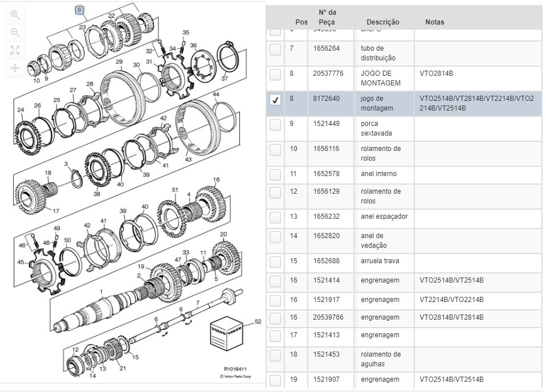546x392 pixels.
Task: Tick the checkbox for porca sextavada 1521449
Action: [275, 125]
